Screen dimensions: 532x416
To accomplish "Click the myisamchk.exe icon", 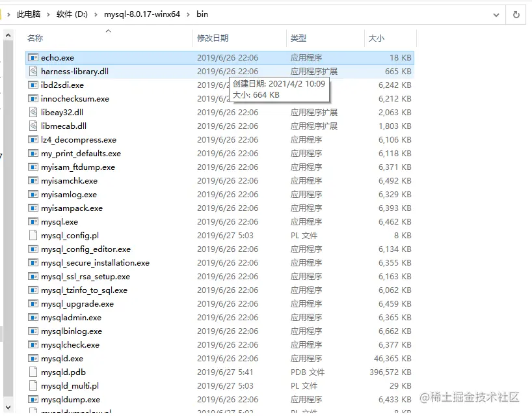I will (33, 181).
